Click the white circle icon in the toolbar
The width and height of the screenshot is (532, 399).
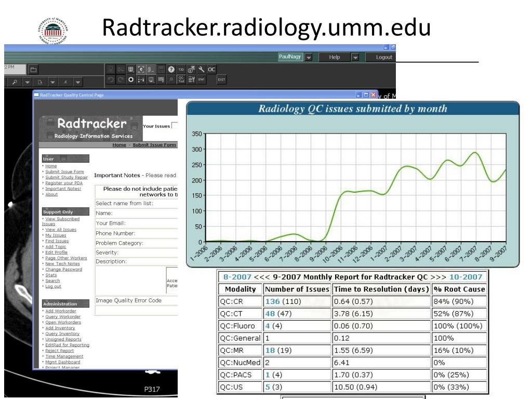click(130, 79)
